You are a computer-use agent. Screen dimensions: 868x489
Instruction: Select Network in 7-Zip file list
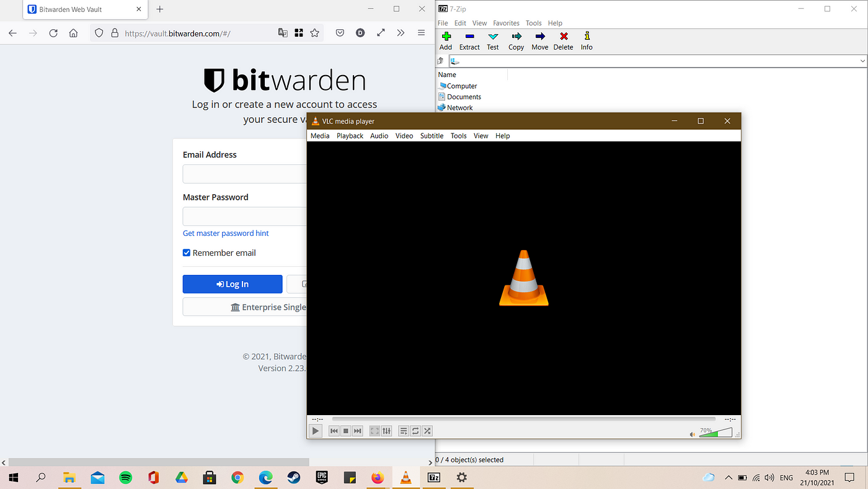pyautogui.click(x=456, y=107)
